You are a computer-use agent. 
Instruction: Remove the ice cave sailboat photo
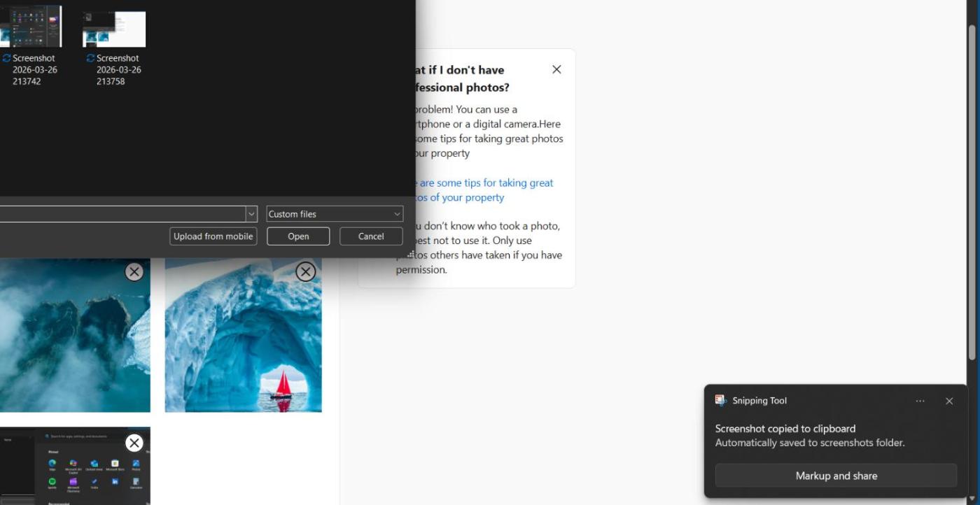point(306,271)
